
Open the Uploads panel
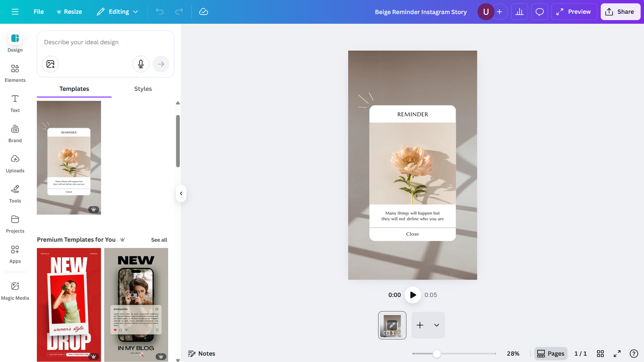point(15,163)
